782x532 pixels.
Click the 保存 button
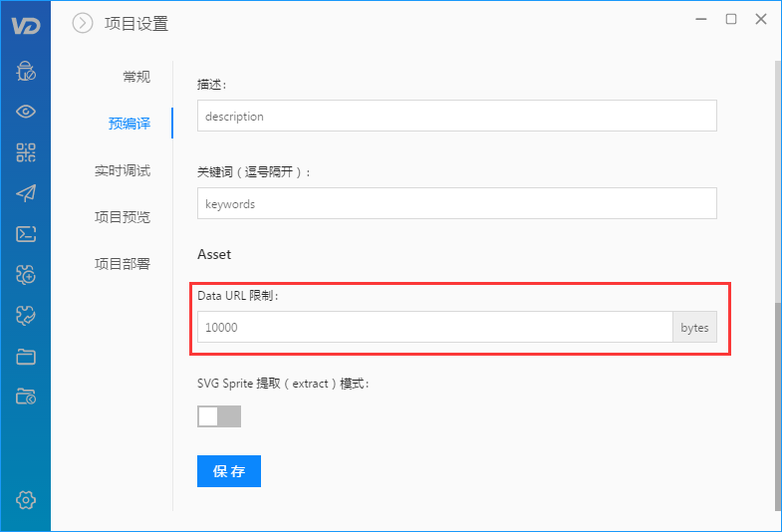[229, 471]
